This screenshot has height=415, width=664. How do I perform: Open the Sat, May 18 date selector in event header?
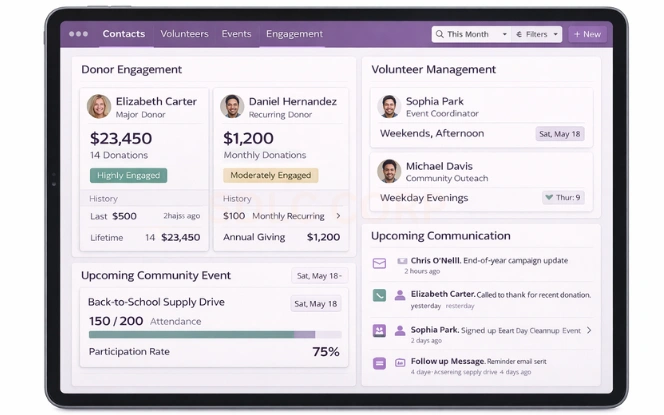pos(319,276)
